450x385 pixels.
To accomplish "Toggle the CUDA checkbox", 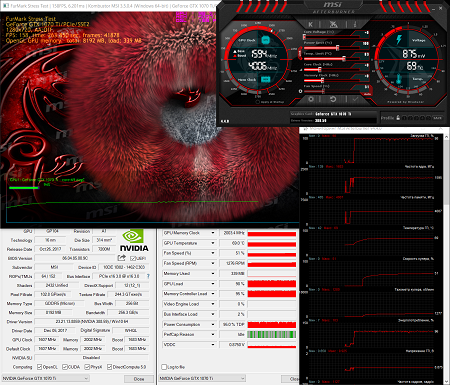I will (65, 367).
